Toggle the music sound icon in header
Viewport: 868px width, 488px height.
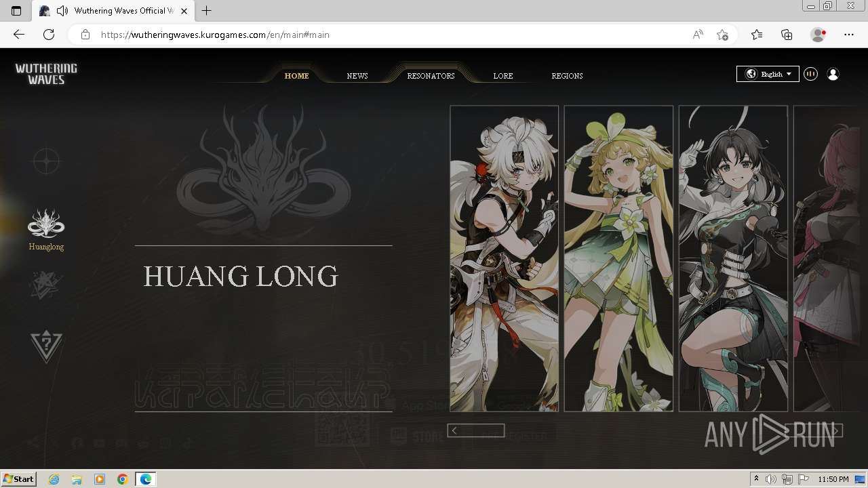click(x=810, y=75)
